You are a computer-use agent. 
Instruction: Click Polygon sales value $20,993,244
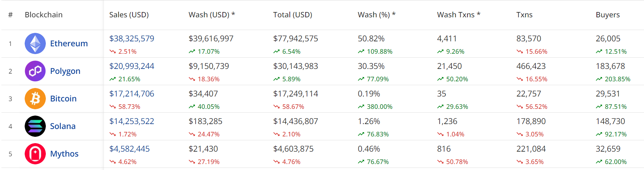point(132,66)
